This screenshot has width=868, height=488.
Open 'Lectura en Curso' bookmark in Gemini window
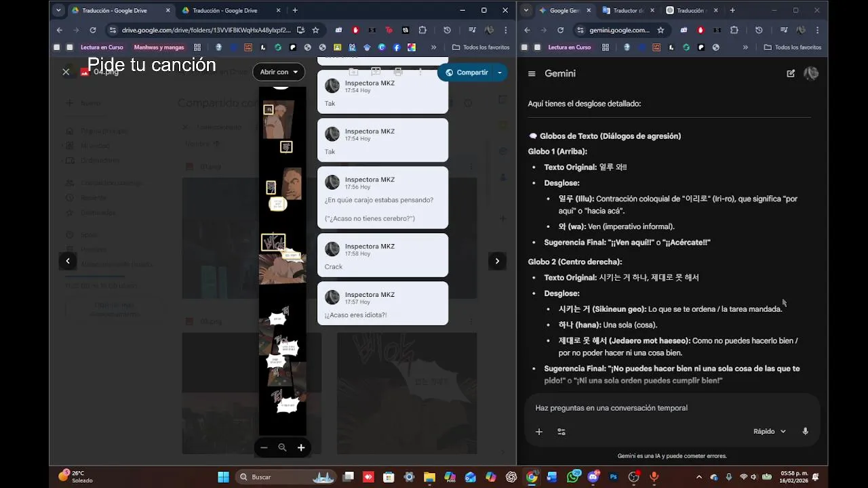pyautogui.click(x=570, y=47)
